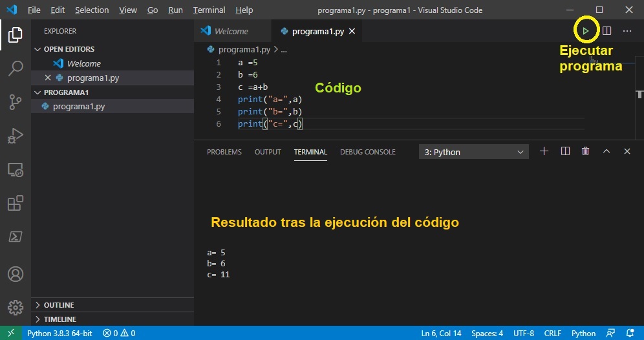Open the Manage gear icon
644x340 pixels.
pos(16,307)
